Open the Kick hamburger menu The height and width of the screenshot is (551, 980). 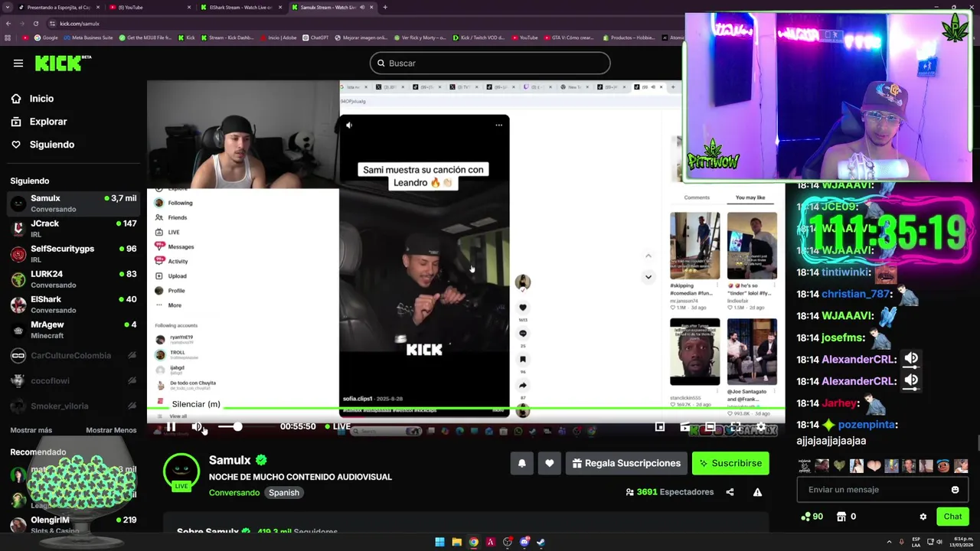coord(18,64)
